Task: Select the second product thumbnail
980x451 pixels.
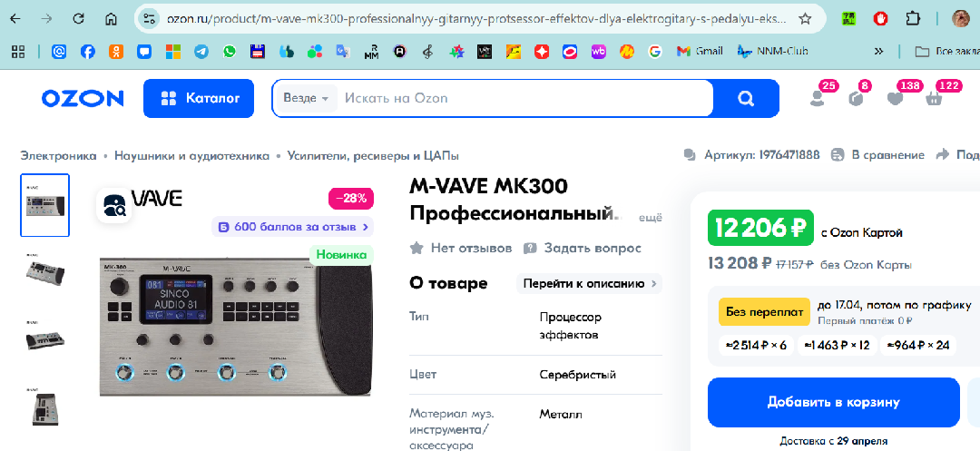Action: 45,271
